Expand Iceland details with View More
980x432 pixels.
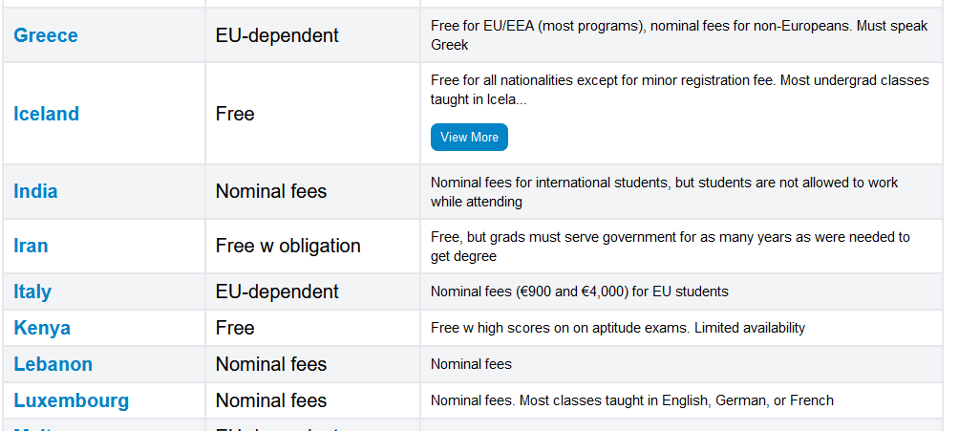[469, 137]
